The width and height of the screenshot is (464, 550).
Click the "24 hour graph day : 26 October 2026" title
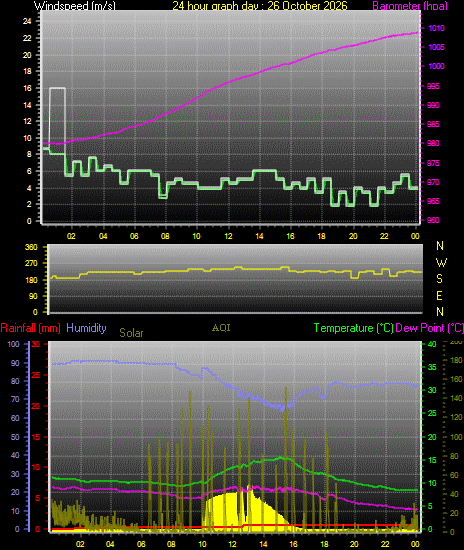coord(260,5)
